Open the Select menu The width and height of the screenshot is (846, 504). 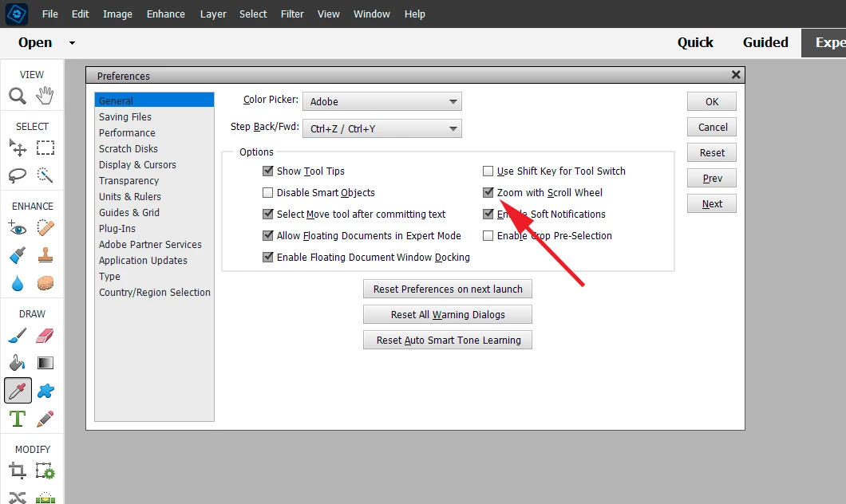click(253, 14)
